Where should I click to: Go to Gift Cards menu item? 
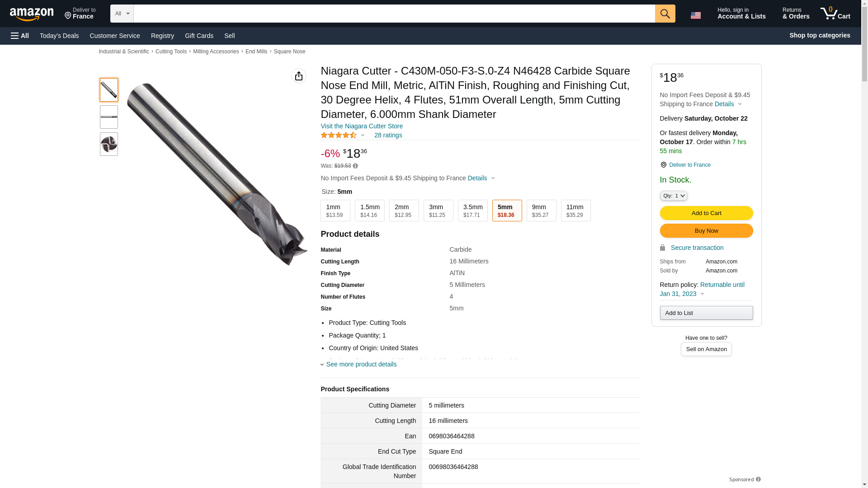(199, 36)
